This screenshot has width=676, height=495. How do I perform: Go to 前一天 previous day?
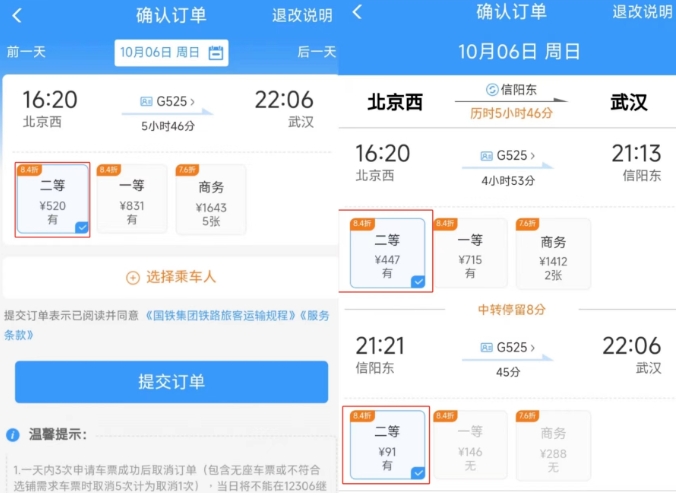pyautogui.click(x=26, y=52)
